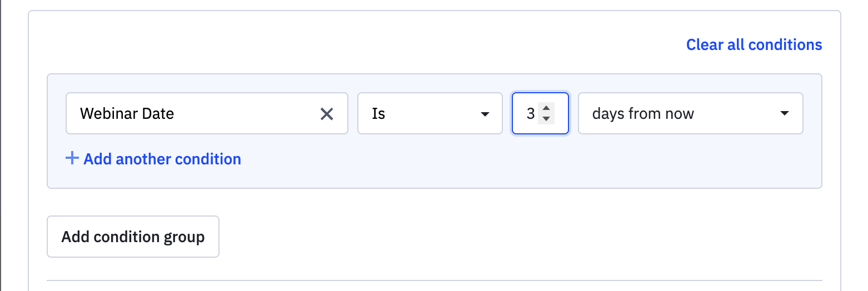Click the Clear all conditions link

coord(754,44)
